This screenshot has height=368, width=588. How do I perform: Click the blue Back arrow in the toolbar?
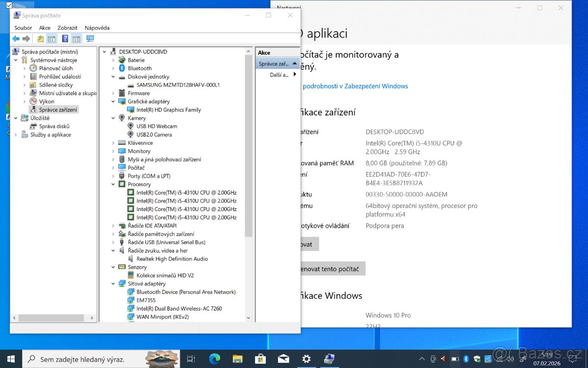(x=16, y=39)
